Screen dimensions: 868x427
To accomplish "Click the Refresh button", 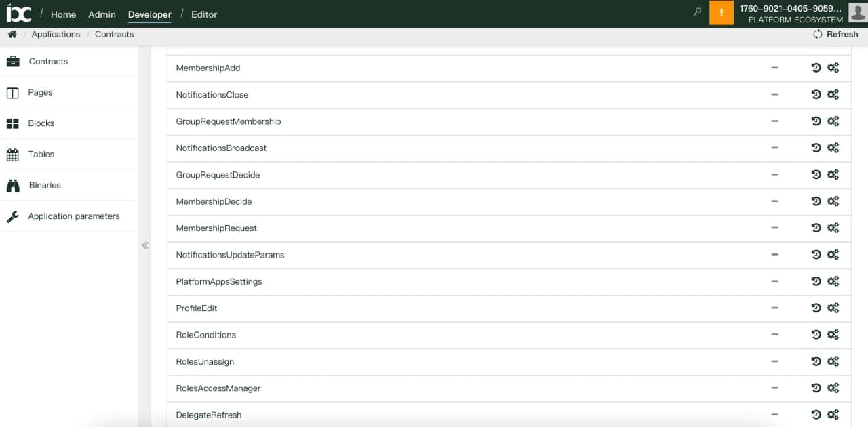I will click(835, 34).
